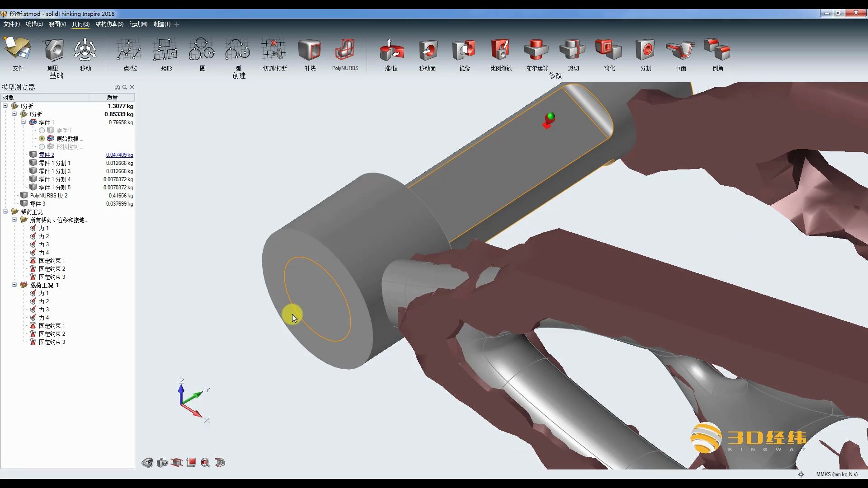868x488 pixels.
Task: Click the green move handle on the cylinder
Action: pos(550,117)
